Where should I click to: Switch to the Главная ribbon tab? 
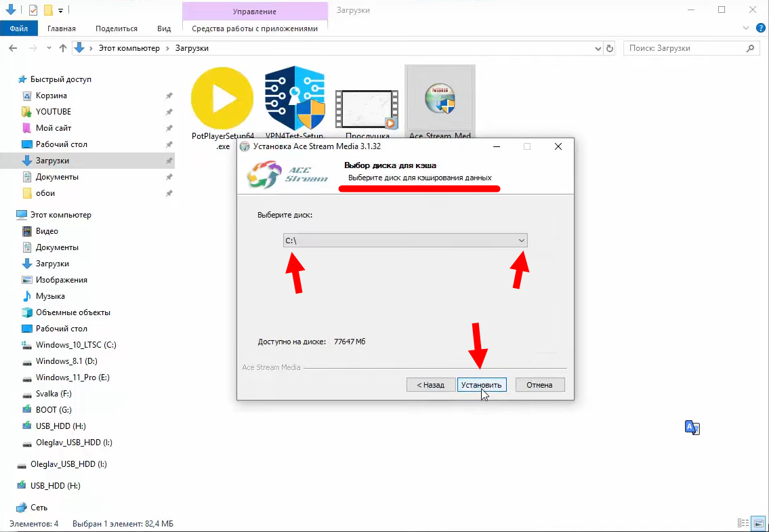[61, 28]
